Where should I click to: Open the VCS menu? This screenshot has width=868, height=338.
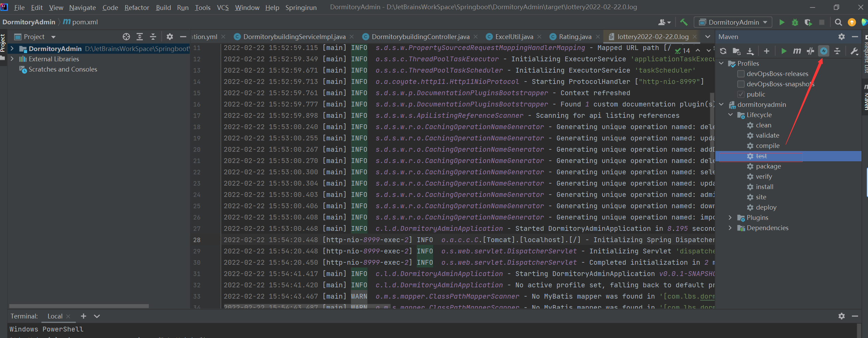point(223,7)
